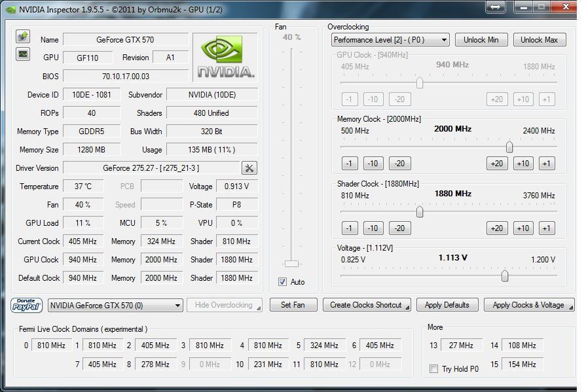Viewport: 586px width, 392px height.
Task: Click the BIOS version 70.10.17.00.03 field
Action: click(x=126, y=76)
